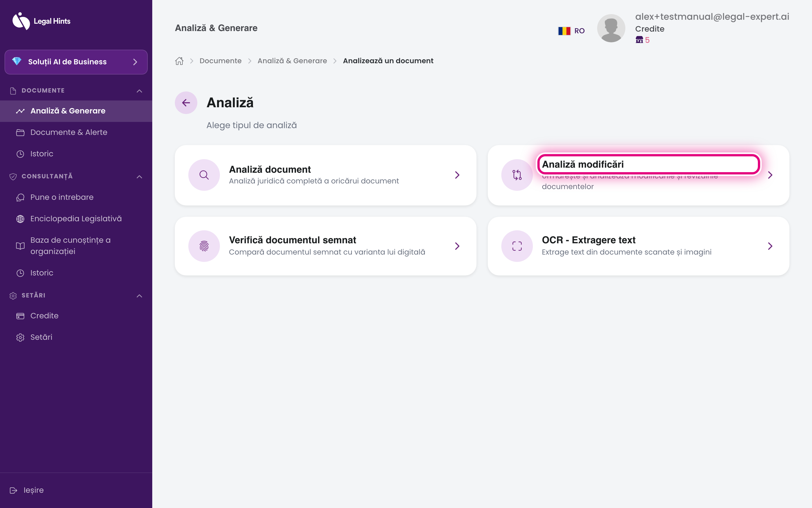
Task: Open Credite settings page
Action: click(76, 316)
